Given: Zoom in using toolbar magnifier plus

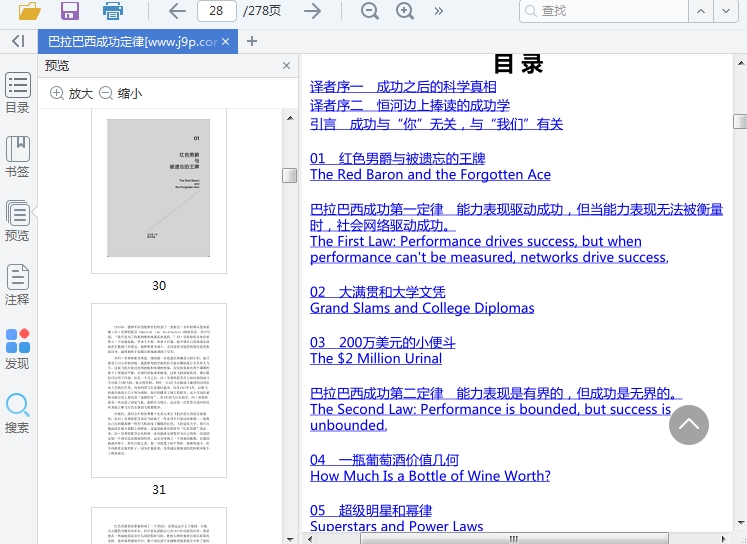Looking at the screenshot, I should coord(405,11).
